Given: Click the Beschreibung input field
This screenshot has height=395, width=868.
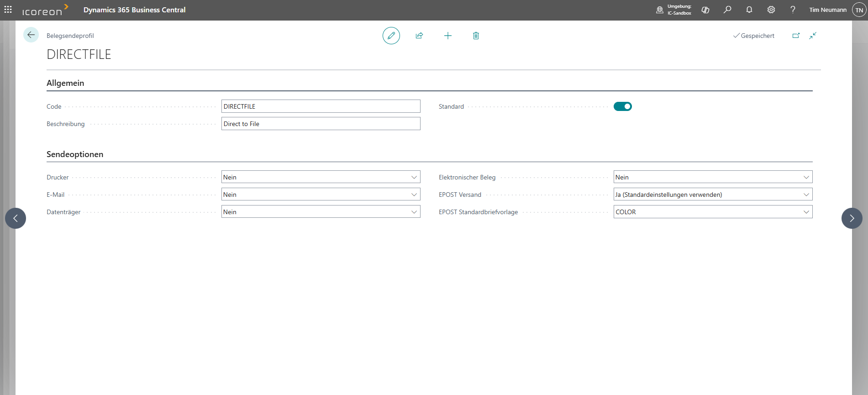Looking at the screenshot, I should point(321,124).
